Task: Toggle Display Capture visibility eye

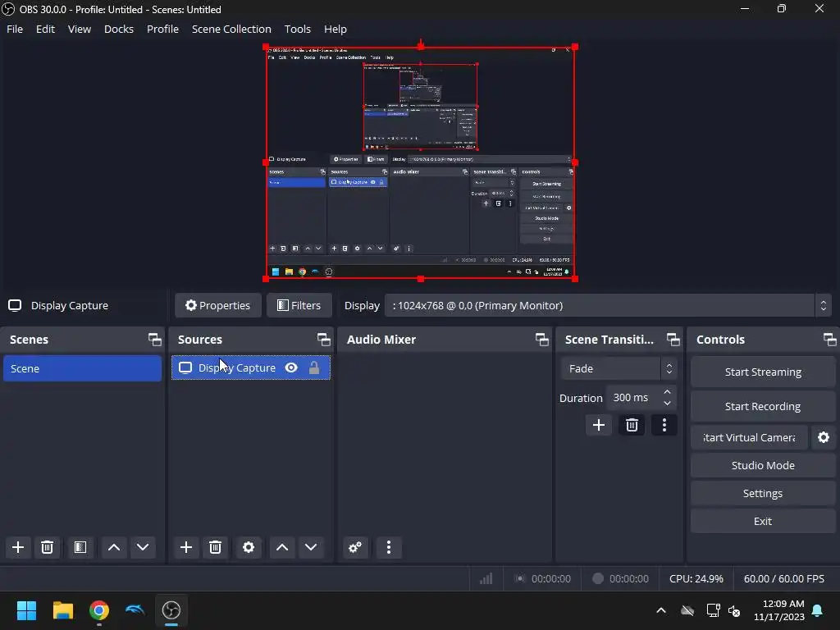Action: tap(291, 367)
